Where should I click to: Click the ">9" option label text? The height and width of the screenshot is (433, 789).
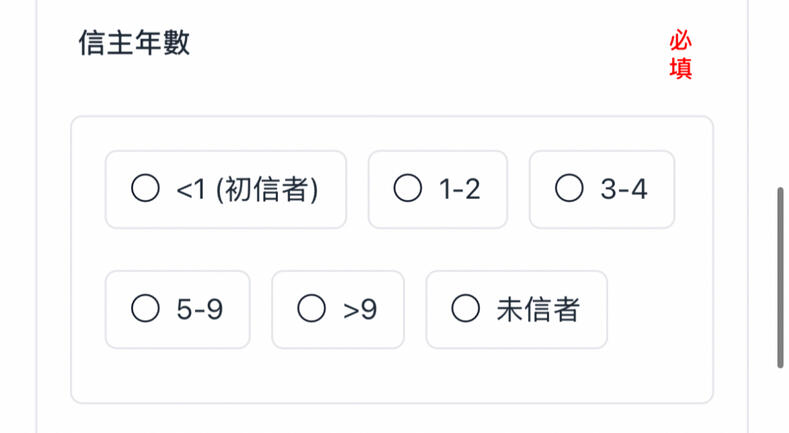click(361, 310)
